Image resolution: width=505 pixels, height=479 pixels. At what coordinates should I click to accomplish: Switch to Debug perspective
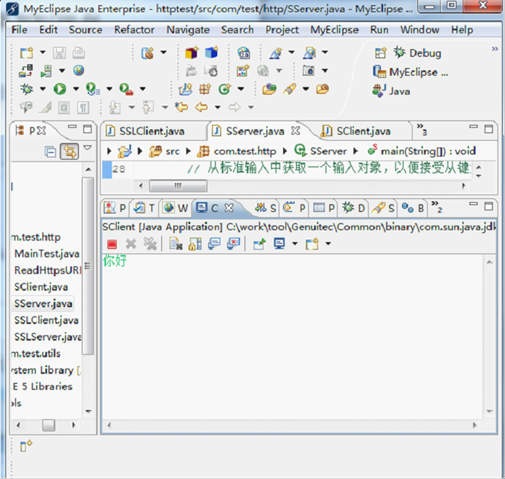tap(417, 53)
